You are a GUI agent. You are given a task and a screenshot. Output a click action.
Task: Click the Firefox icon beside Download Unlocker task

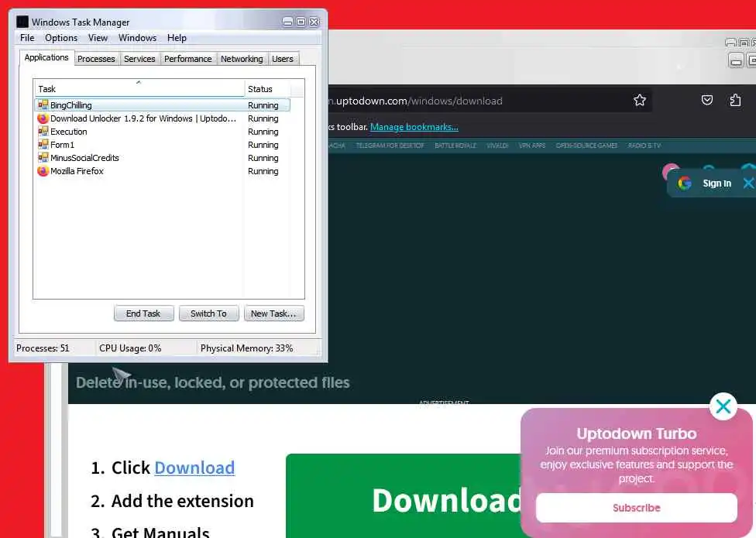[43, 118]
